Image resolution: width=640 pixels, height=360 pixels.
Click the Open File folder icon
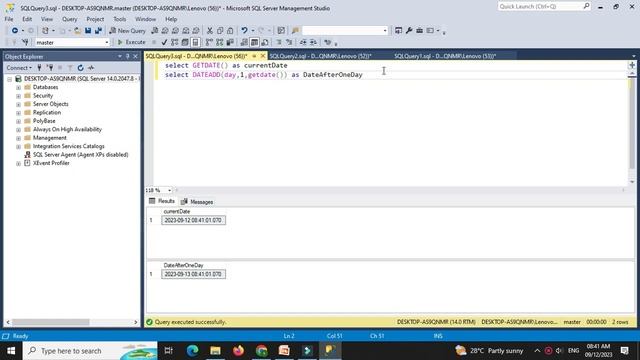tap(77, 31)
